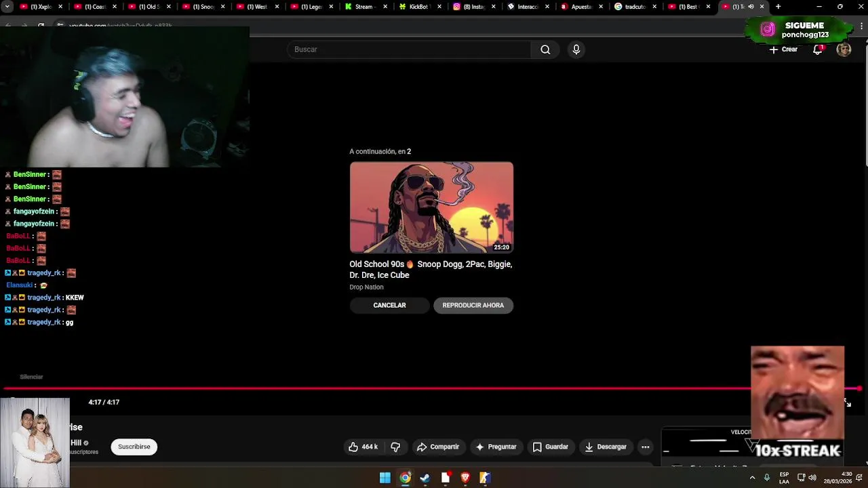Click Reproducir ahora to play next
The image size is (868, 488).
click(x=473, y=305)
